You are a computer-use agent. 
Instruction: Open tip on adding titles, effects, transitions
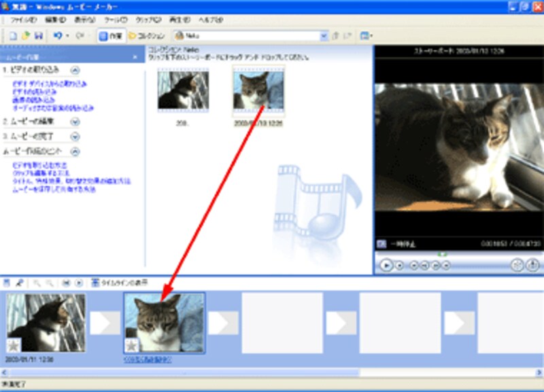(71, 181)
